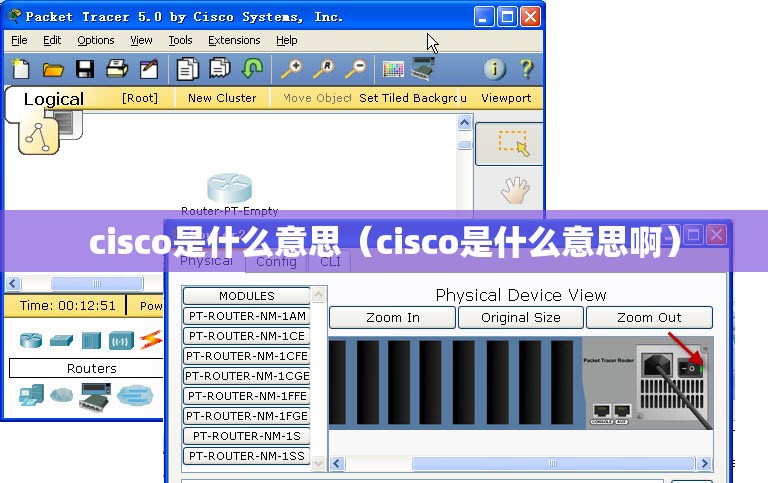The height and width of the screenshot is (483, 768).
Task: Click module list scroll down arrow
Action: click(x=318, y=463)
